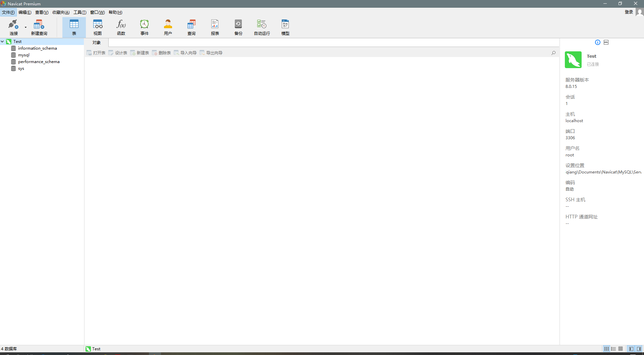Viewport: 644px width, 355px height.
Task: Open the 窗口(W) menu
Action: (97, 12)
